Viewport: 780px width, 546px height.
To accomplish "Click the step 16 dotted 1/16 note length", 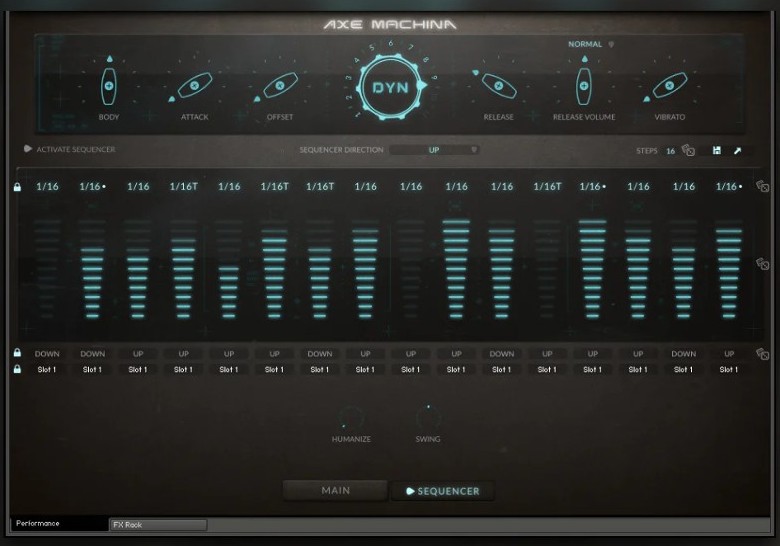I will 729,186.
